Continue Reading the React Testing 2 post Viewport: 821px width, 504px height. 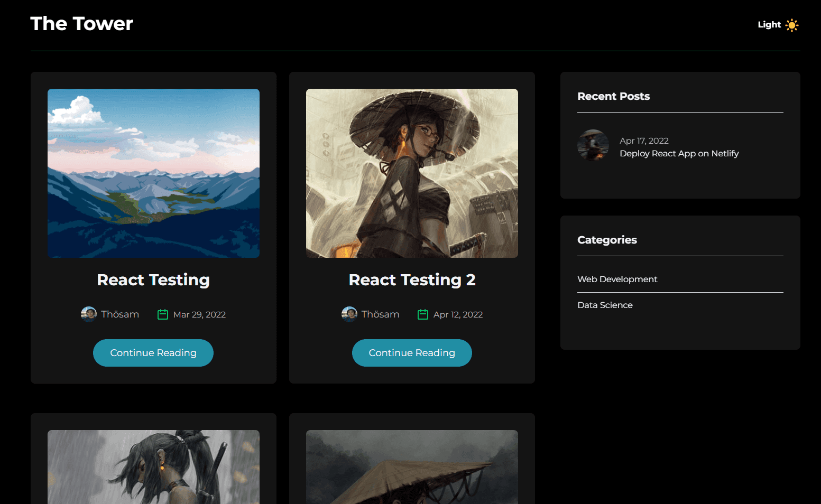(412, 353)
